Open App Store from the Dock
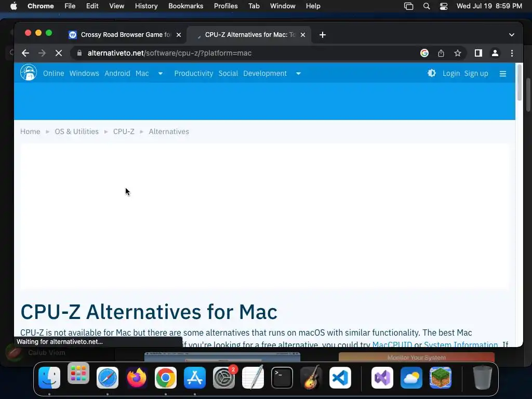Screen dimensions: 532x399 click(x=195, y=377)
